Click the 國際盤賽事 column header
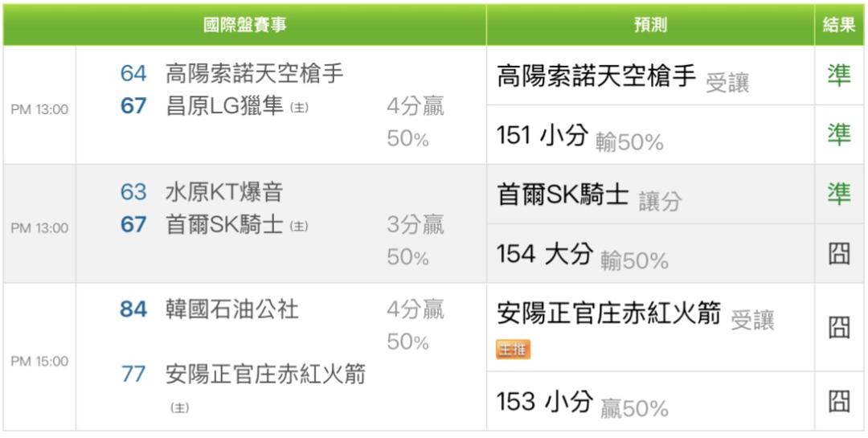 coord(244,25)
